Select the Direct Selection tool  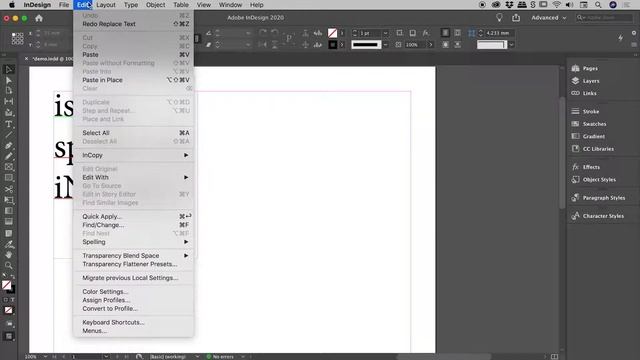[9, 80]
